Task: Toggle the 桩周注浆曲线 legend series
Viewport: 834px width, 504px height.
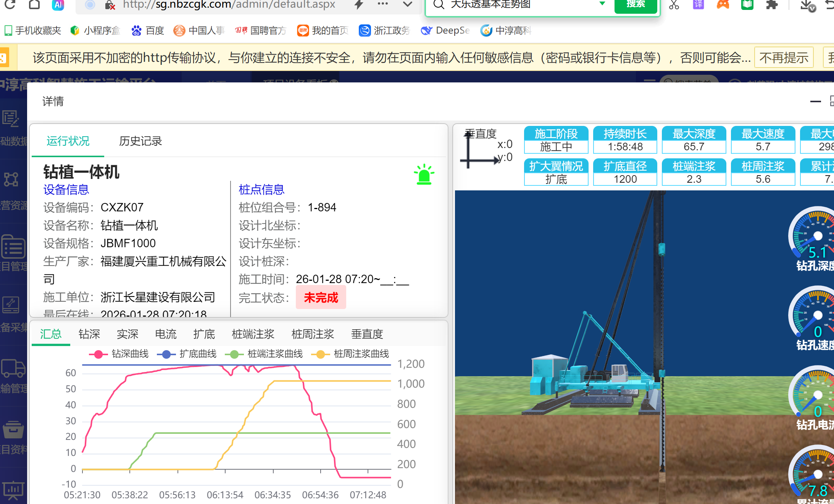Action: pyautogui.click(x=350, y=354)
